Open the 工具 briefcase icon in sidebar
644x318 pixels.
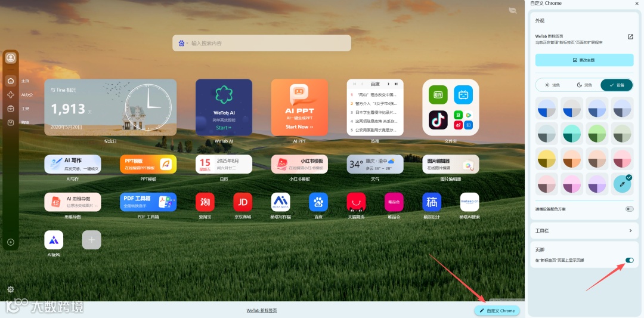(11, 109)
